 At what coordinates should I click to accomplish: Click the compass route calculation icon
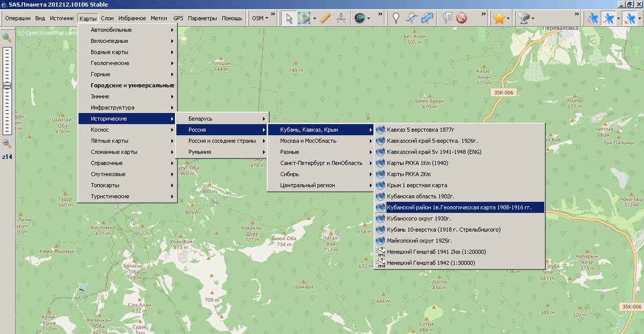(340, 18)
